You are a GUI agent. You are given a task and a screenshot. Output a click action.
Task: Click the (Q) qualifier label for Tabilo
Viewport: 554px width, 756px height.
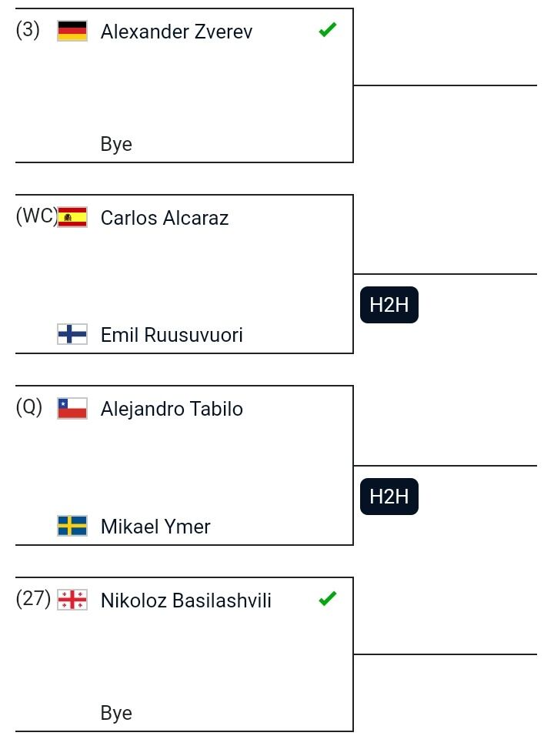pyautogui.click(x=29, y=407)
